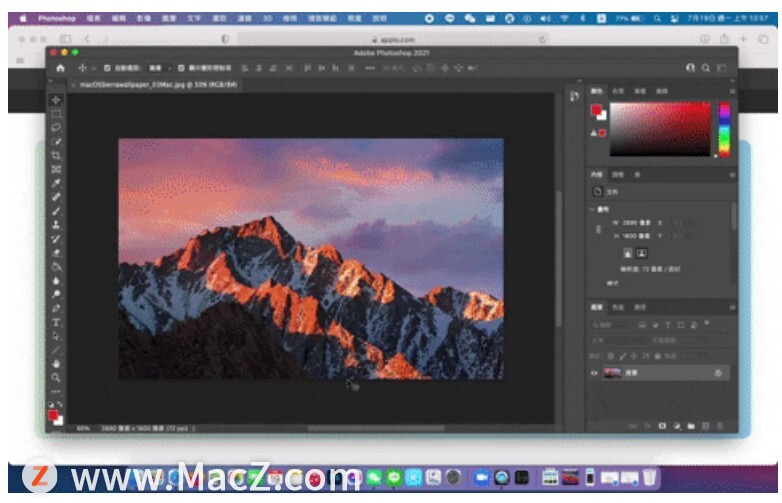Open the Color panel flyout menu
Image resolution: width=782 pixels, height=503 pixels.
point(732,91)
